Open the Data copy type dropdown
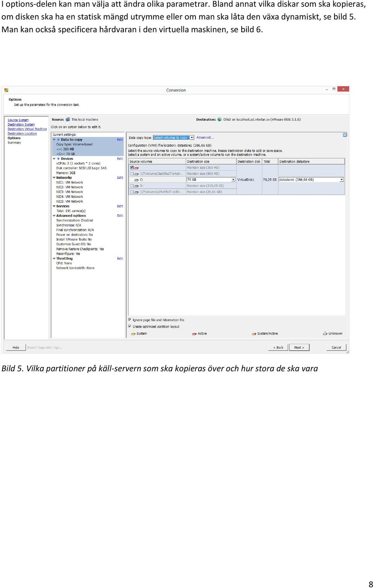This screenshot has height=588, width=373. 192,138
